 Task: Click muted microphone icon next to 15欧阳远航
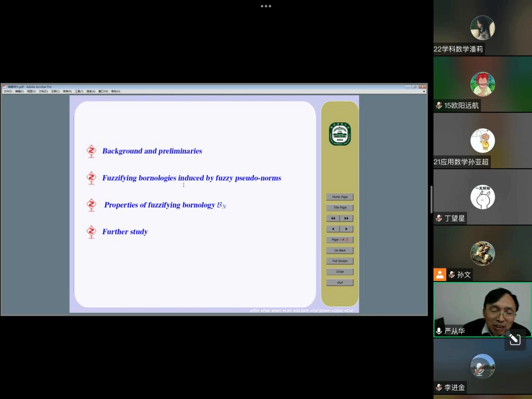tap(439, 105)
